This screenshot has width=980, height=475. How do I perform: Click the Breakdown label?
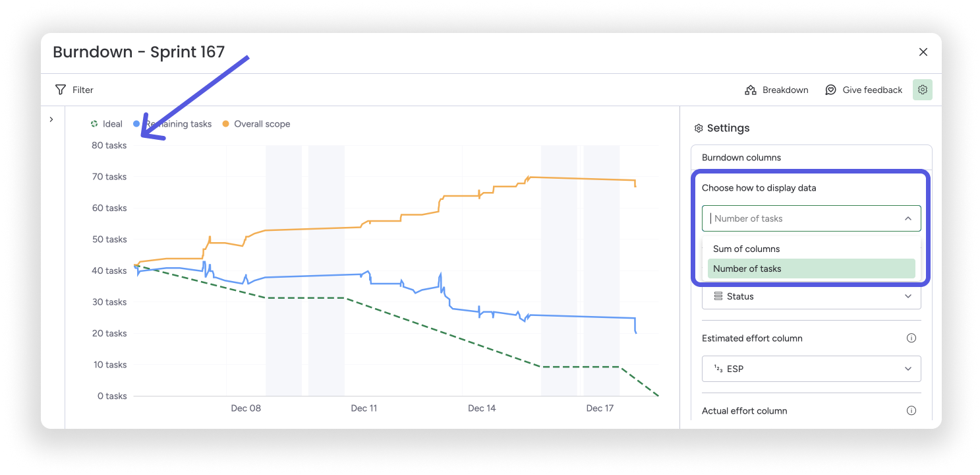786,89
